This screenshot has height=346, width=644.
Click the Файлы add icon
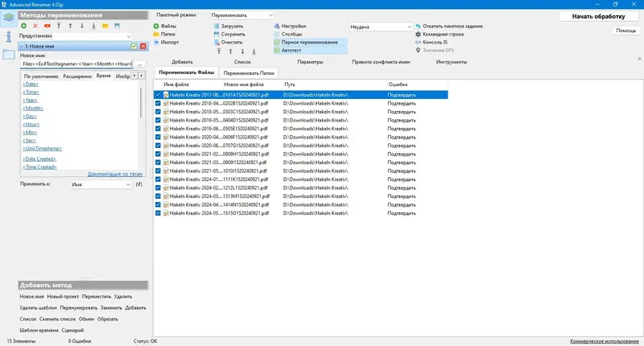156,27
